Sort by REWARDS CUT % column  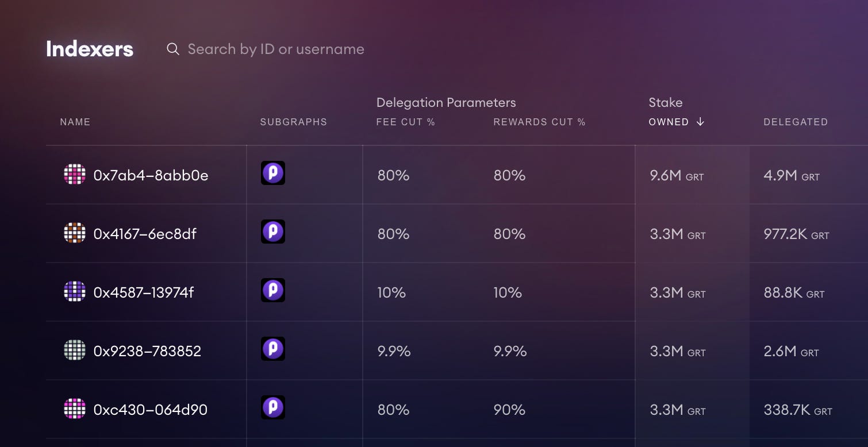(x=539, y=122)
